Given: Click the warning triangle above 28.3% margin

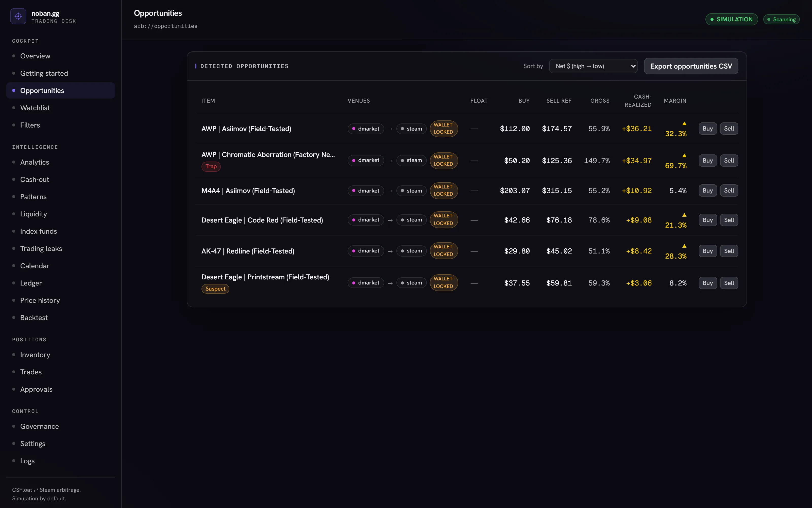Looking at the screenshot, I should (x=684, y=246).
